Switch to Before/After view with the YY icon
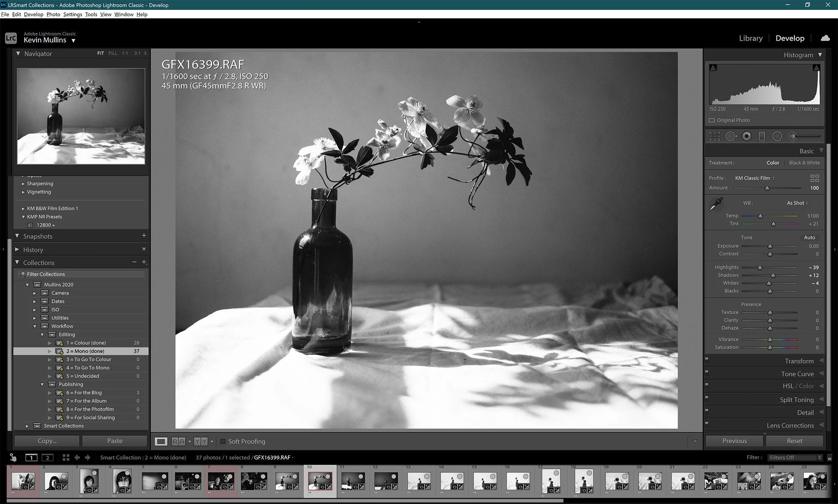This screenshot has width=838, height=504. [200, 441]
